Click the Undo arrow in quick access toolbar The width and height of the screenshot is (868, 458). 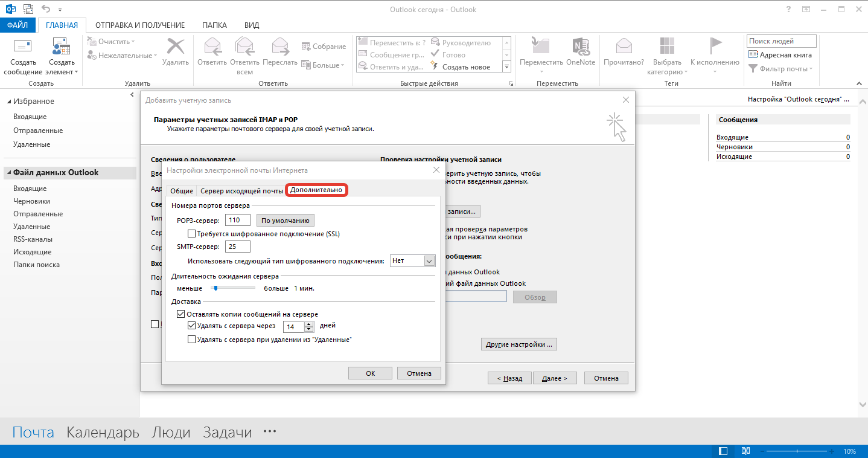(46, 9)
